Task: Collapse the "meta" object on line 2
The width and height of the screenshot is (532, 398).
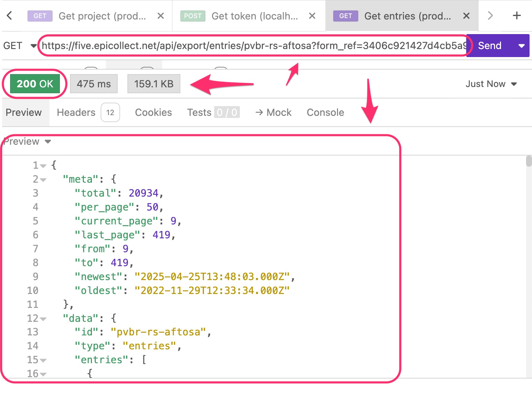Action: coord(43,180)
